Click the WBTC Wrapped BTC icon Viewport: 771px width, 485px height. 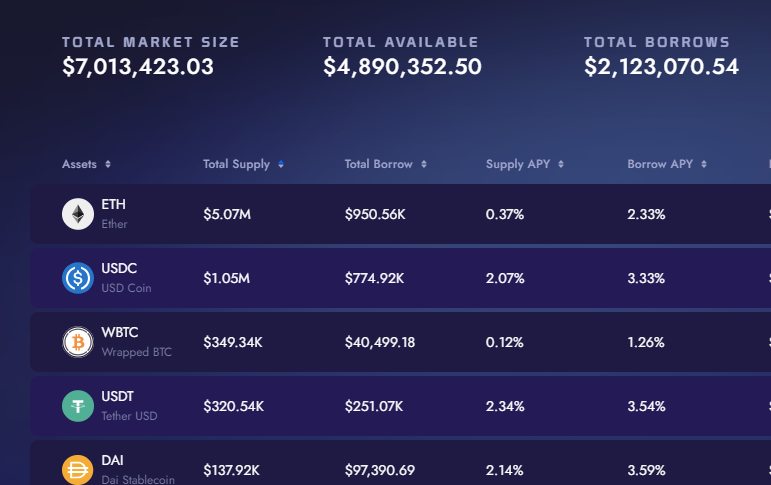(x=78, y=342)
